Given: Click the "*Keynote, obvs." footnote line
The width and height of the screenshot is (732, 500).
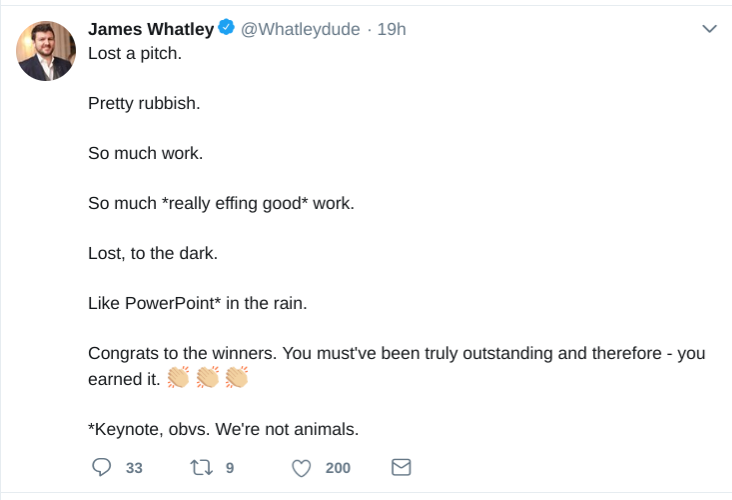Looking at the screenshot, I should 223,429.
